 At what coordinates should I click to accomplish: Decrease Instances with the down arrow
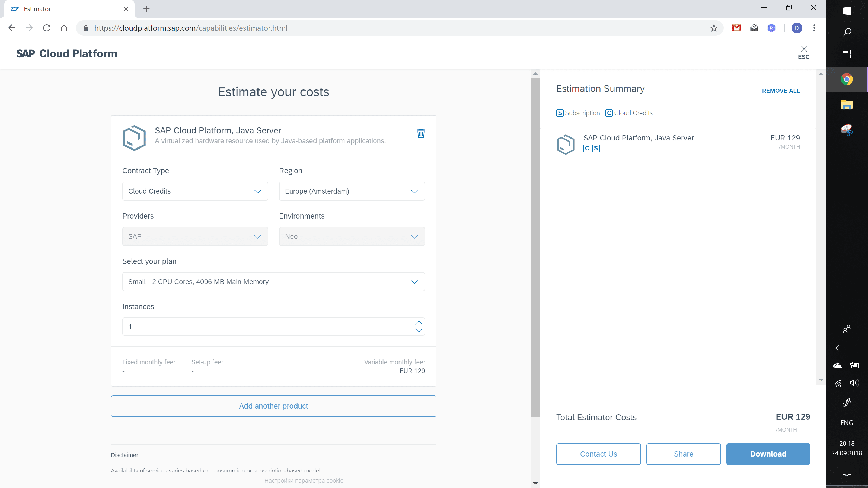pos(419,330)
